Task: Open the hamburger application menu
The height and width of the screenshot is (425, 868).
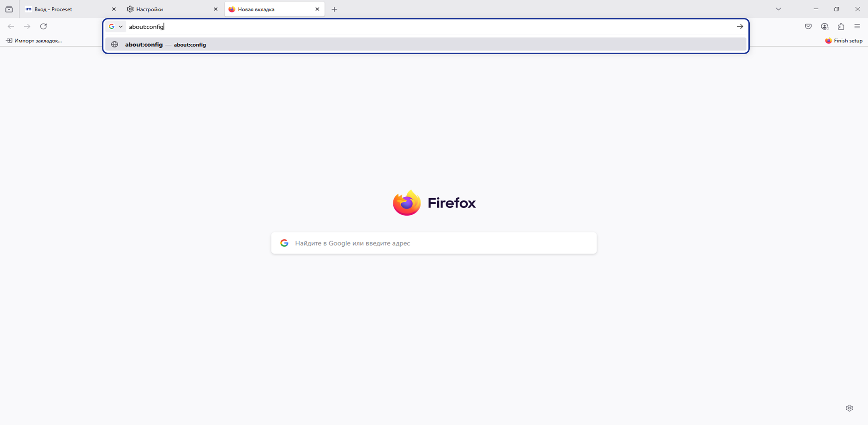Action: click(857, 27)
